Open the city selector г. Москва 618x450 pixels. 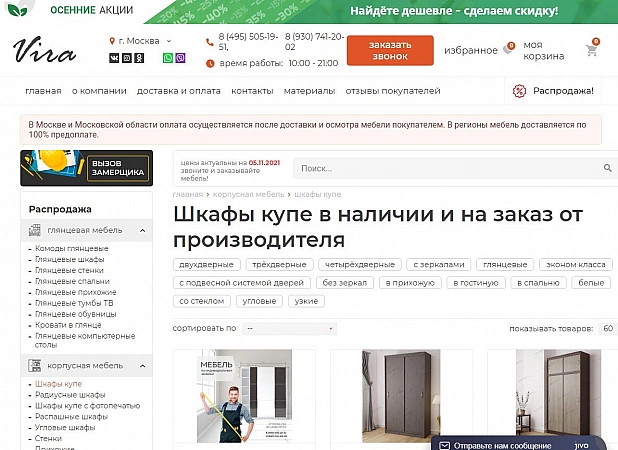click(x=140, y=41)
